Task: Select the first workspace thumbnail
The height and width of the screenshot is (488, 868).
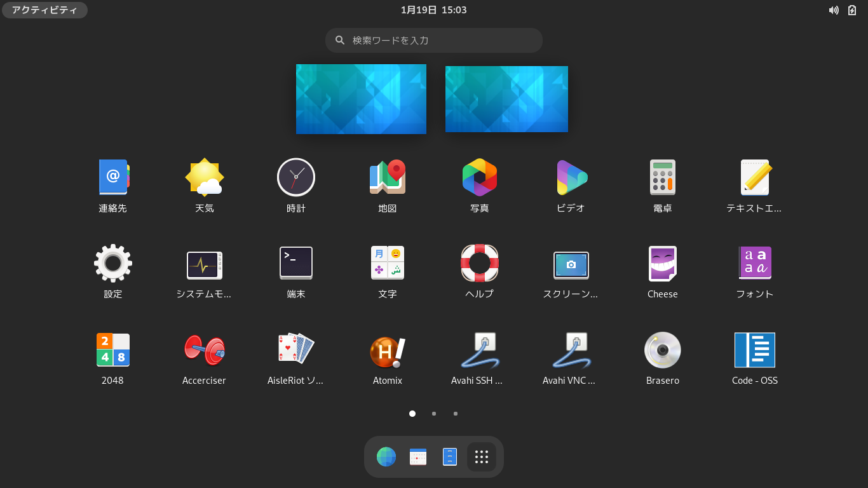Action: tap(361, 99)
